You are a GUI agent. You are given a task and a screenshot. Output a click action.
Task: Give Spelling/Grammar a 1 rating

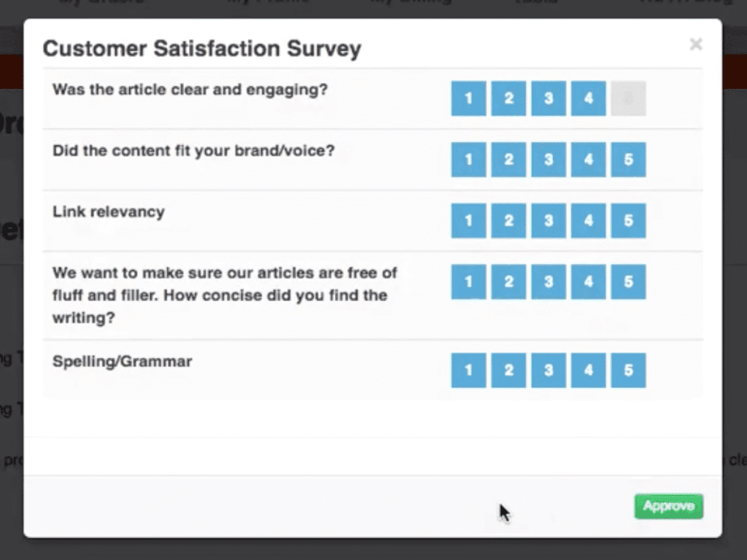[x=468, y=370]
